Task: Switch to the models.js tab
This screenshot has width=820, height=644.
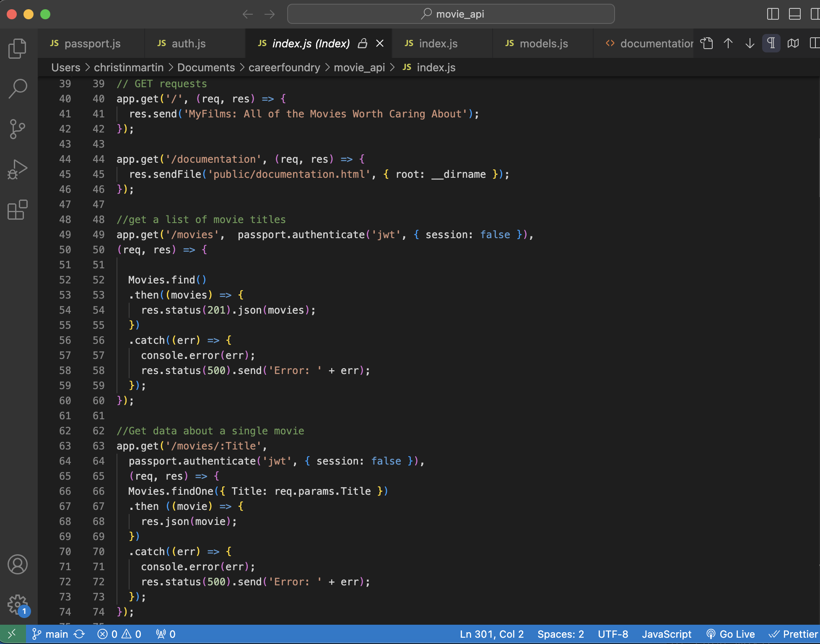Action: click(x=543, y=44)
